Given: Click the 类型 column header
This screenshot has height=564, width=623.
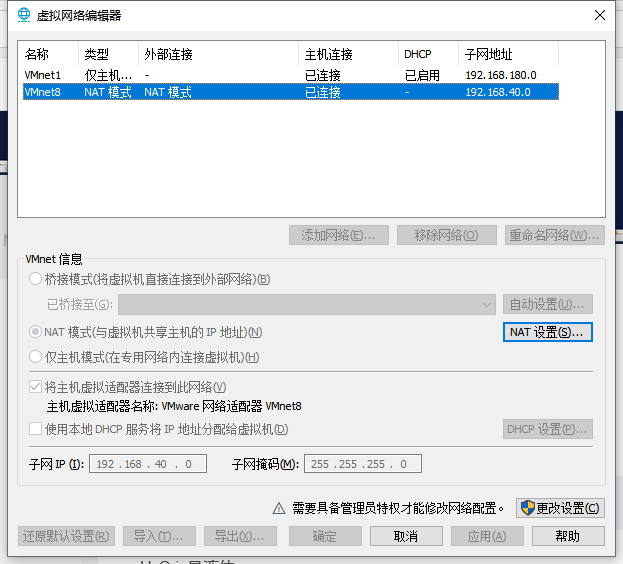Looking at the screenshot, I should point(108,54).
